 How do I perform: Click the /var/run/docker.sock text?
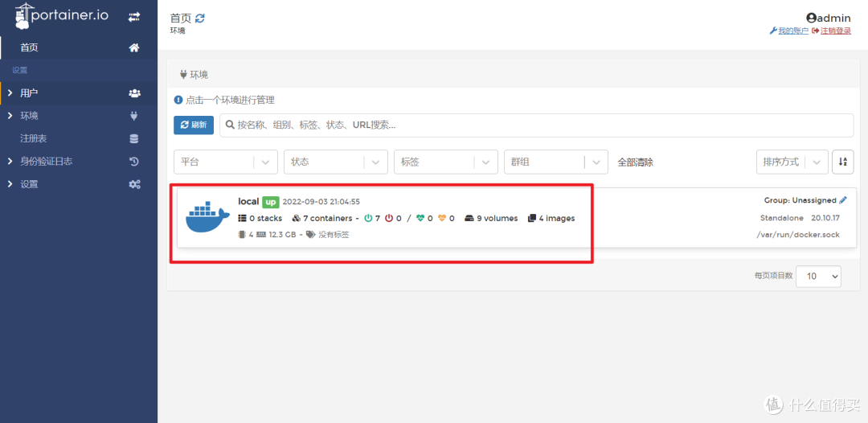798,234
